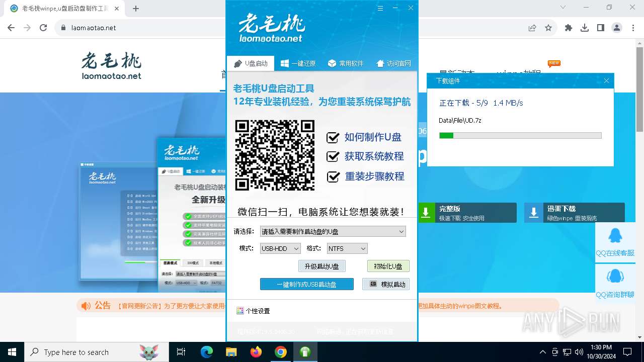
Task: Open QQ在线客服 on webpage
Action: pos(615,242)
